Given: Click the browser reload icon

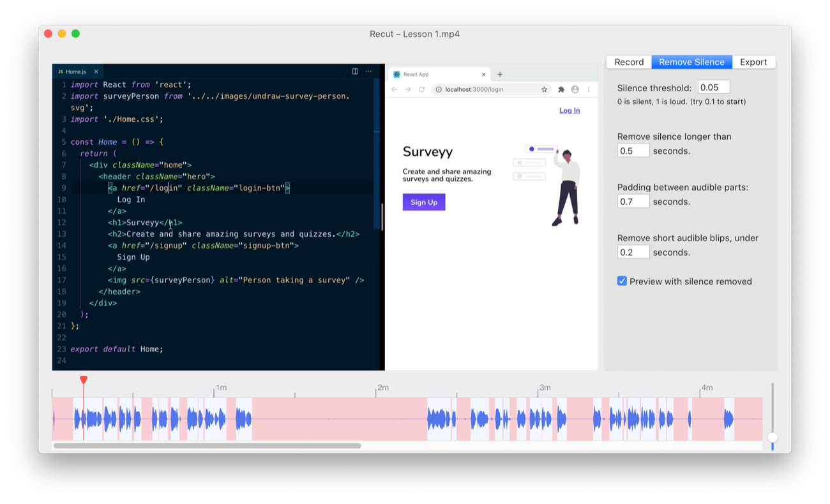Looking at the screenshot, I should click(x=421, y=89).
